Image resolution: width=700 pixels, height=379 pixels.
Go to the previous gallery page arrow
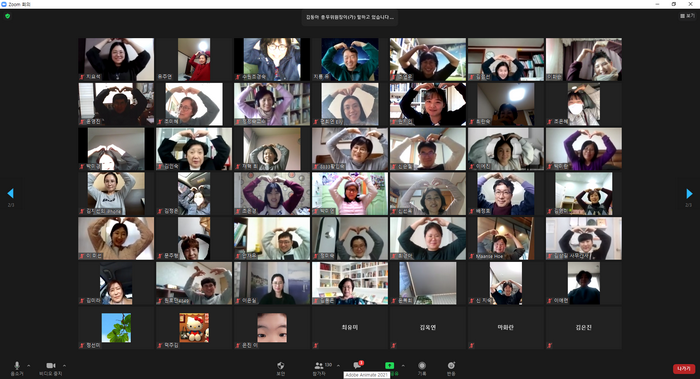(x=11, y=193)
